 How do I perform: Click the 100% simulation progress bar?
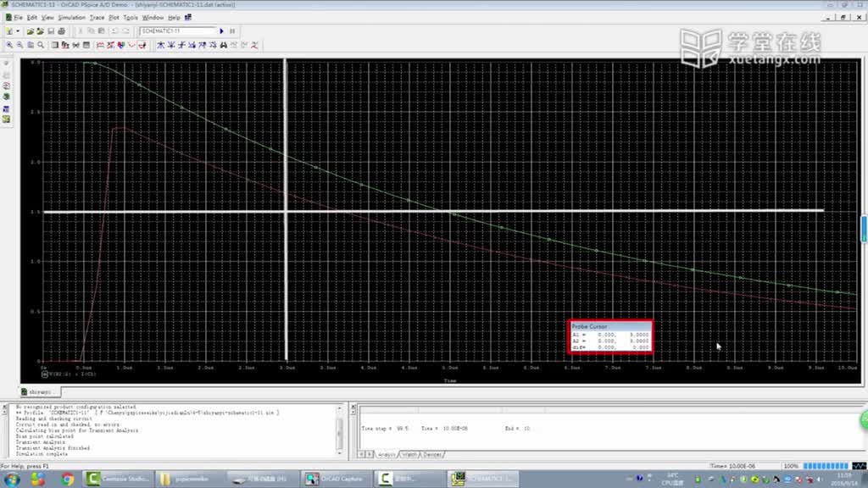[x=826, y=467]
